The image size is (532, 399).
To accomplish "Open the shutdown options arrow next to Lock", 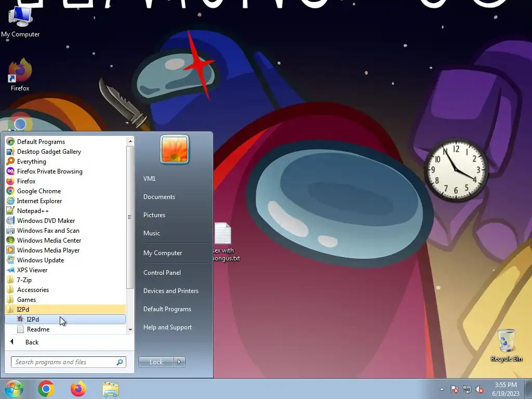I will pos(179,362).
